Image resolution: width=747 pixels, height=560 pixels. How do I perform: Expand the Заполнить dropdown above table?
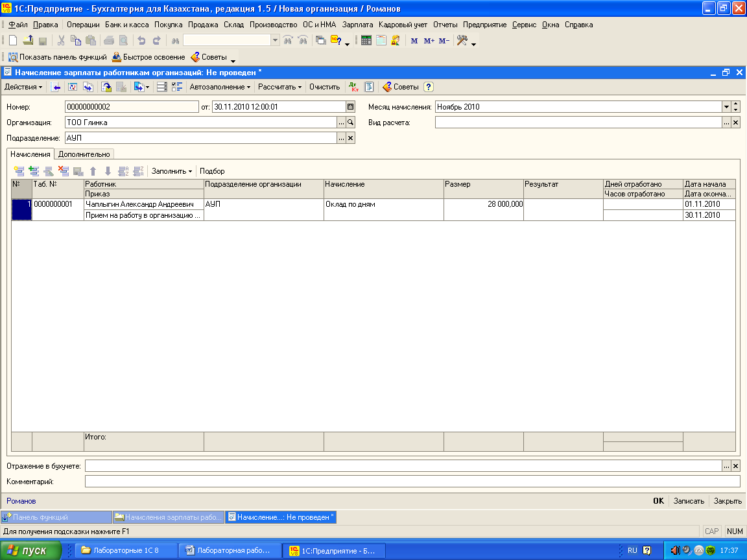tap(171, 171)
